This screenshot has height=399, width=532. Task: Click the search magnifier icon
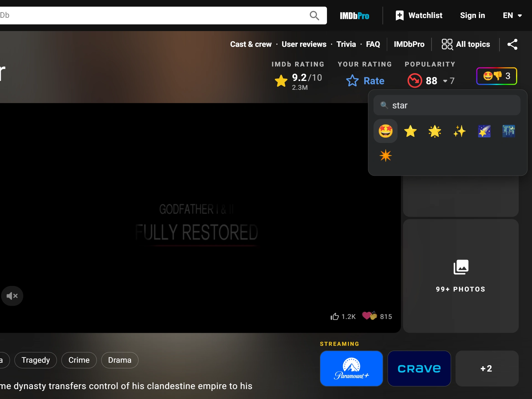coord(314,16)
